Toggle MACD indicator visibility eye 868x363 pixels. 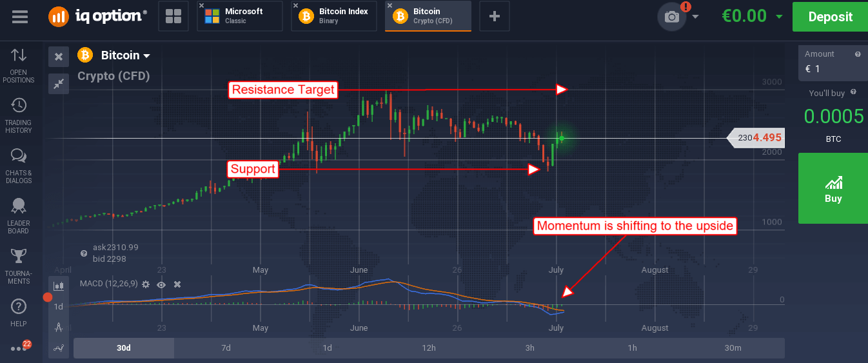pyautogui.click(x=161, y=284)
